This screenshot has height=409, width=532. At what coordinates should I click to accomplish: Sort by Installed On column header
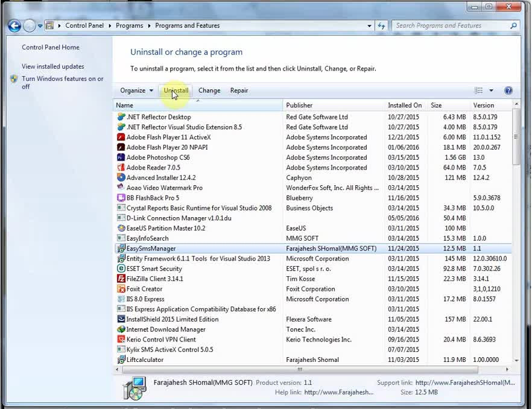click(406, 105)
